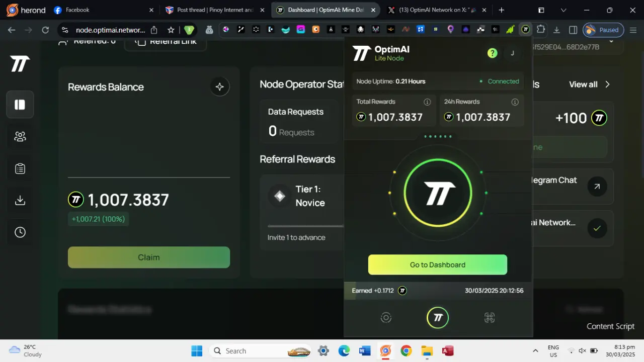The height and width of the screenshot is (362, 644).
Task: Open the Download icon in left sidebar
Action: point(20,200)
